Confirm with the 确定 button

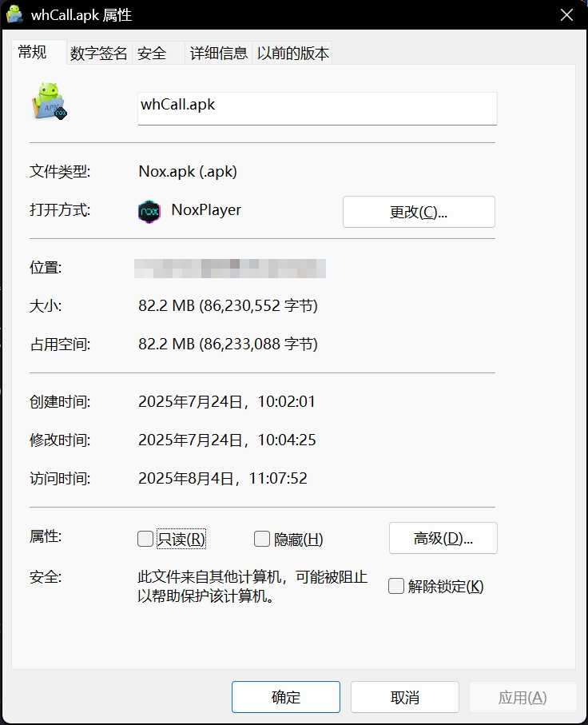(x=285, y=697)
